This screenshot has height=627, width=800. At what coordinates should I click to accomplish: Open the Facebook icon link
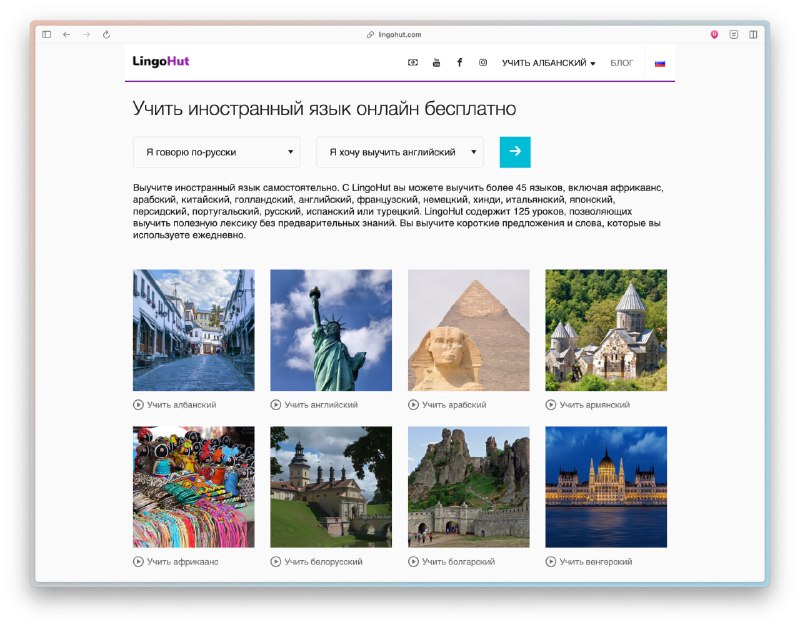459,63
